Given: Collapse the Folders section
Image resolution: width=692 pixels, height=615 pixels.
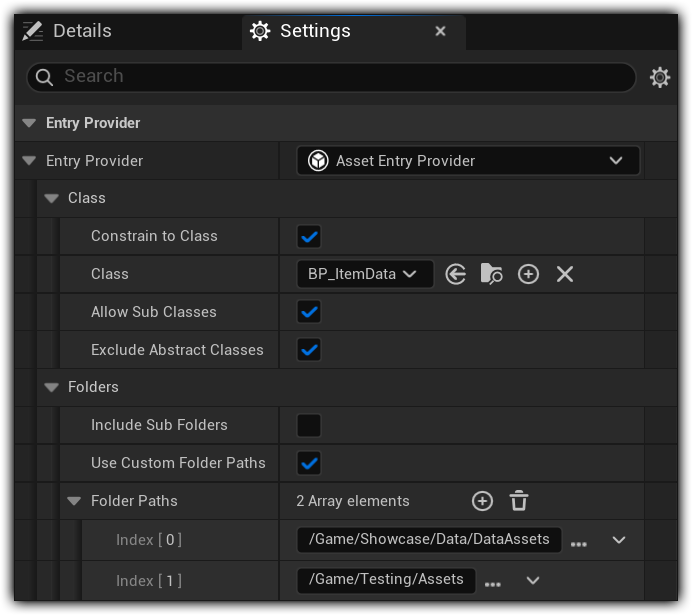Looking at the screenshot, I should [52, 387].
